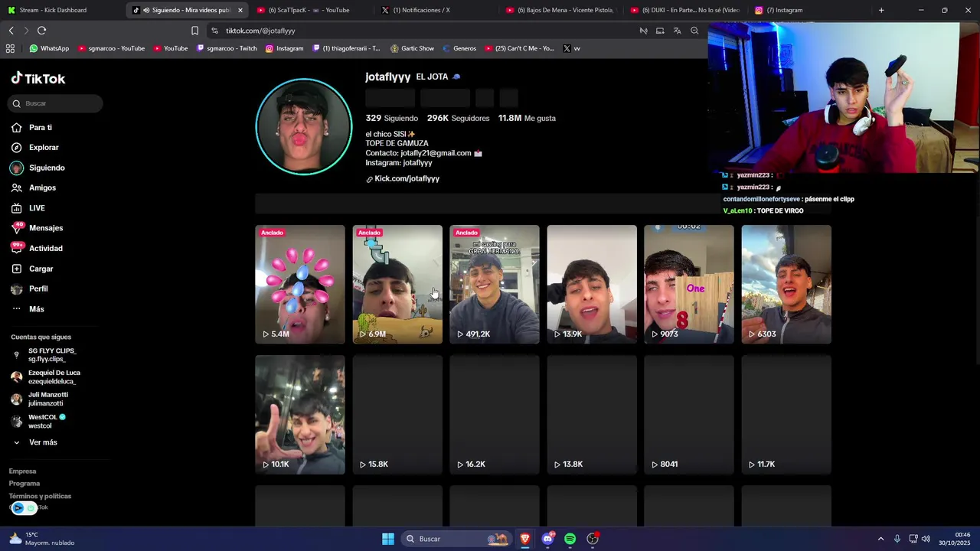Image resolution: width=980 pixels, height=551 pixels.
Task: Click Términos y políticas link
Action: 40,496
